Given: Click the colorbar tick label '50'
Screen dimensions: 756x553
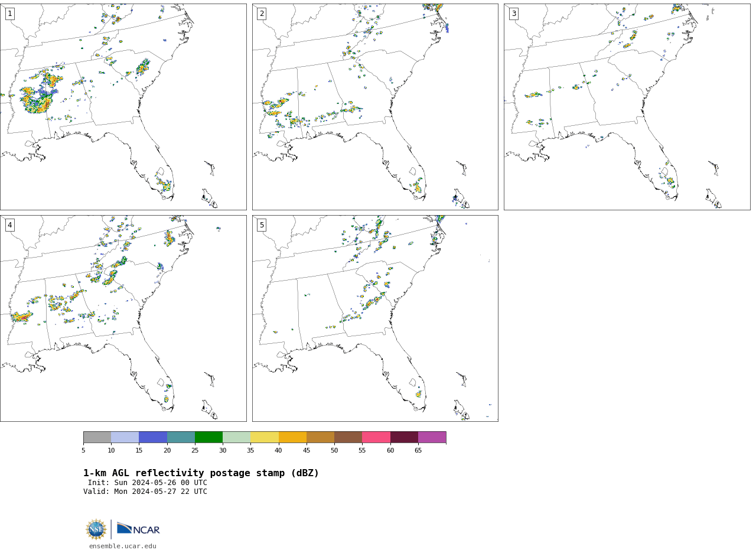Looking at the screenshot, I should [x=334, y=451].
